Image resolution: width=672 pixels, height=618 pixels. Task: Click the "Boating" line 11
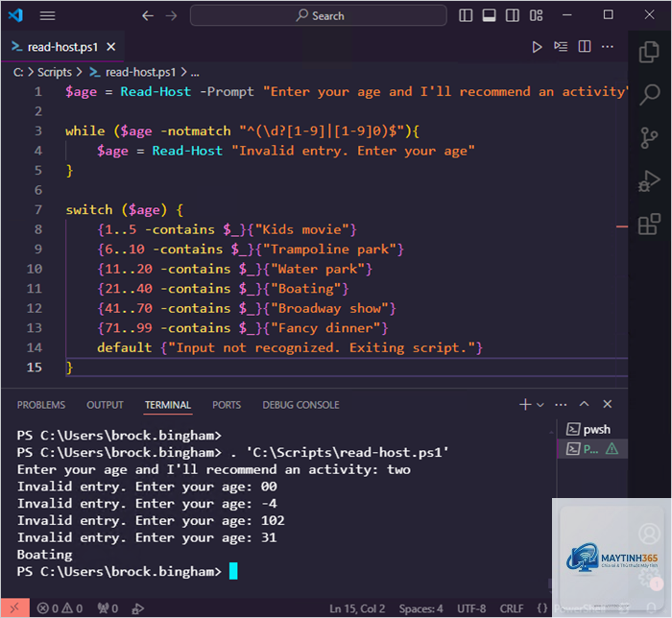pyautogui.click(x=223, y=289)
